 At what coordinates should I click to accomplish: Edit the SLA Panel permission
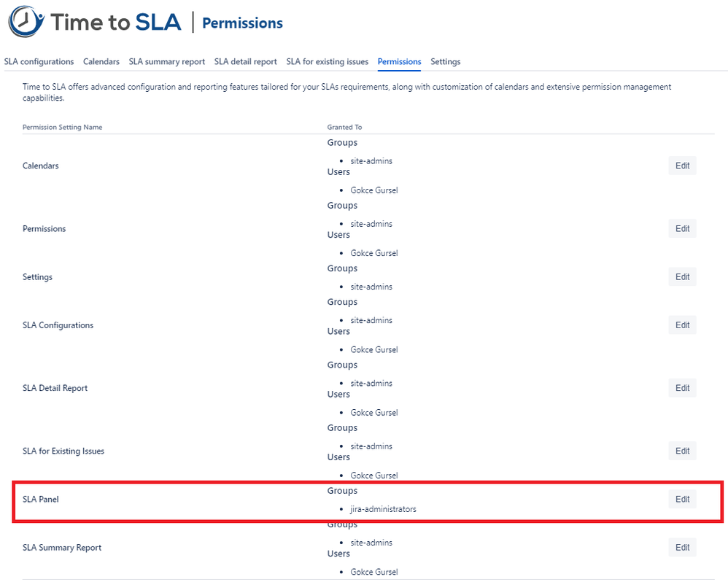[681, 499]
